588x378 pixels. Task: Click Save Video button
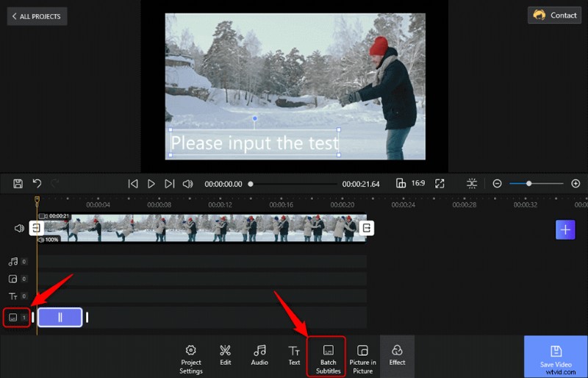556,356
